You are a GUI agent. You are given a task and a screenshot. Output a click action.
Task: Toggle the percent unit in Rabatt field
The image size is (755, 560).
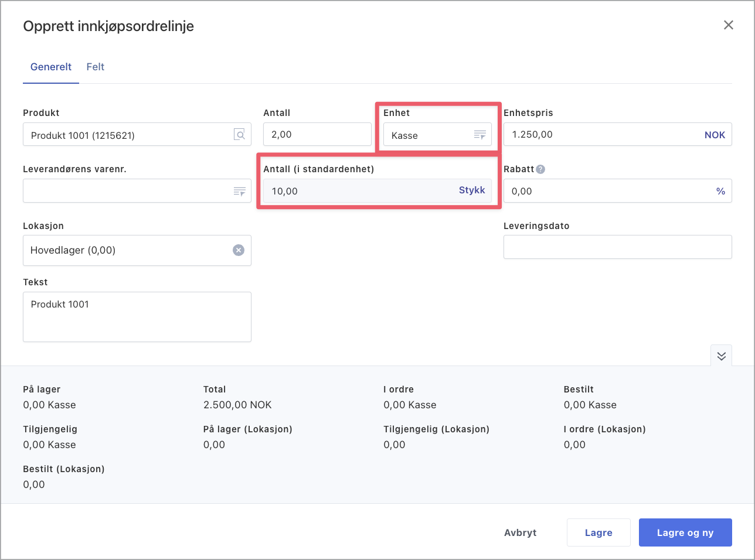tap(720, 191)
